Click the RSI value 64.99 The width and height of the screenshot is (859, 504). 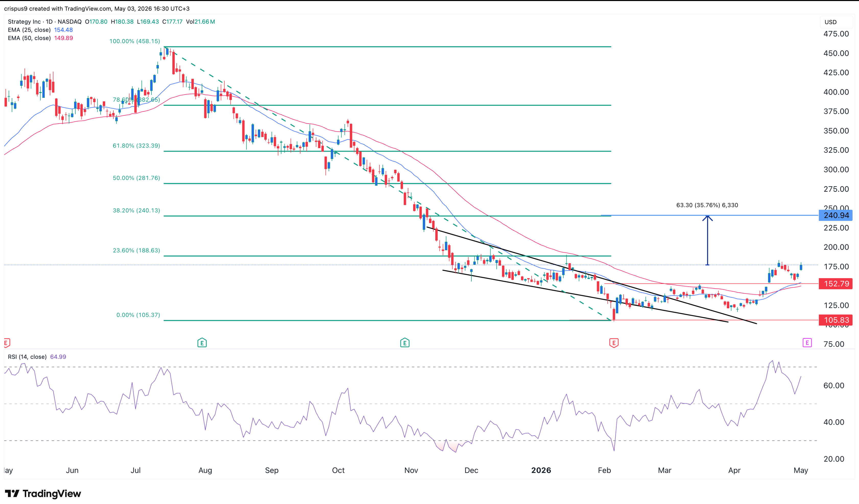58,357
